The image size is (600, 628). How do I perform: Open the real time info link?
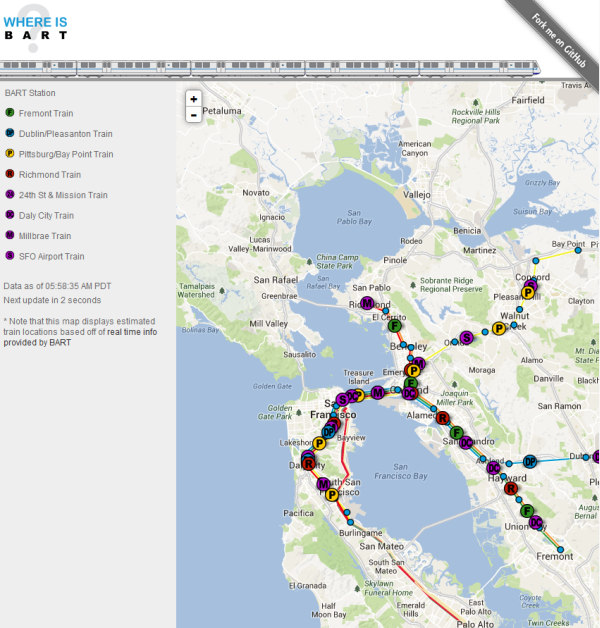[132, 332]
